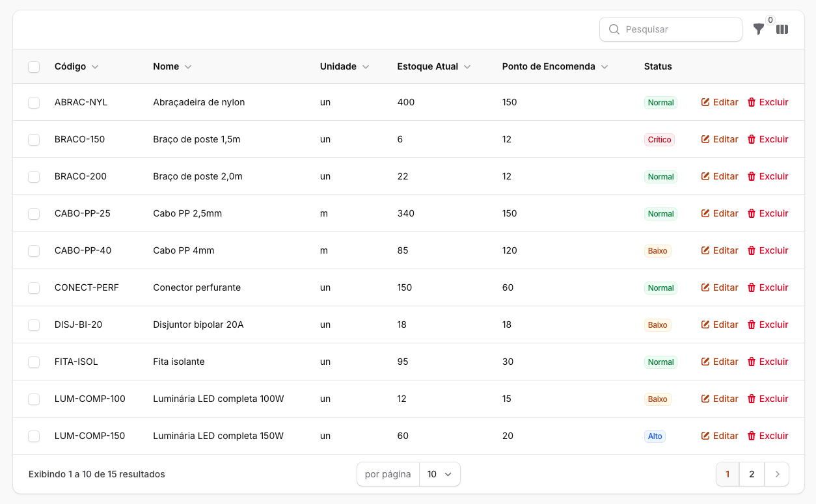
Task: Check the CABO-PP-40 row checkbox
Action: point(34,251)
